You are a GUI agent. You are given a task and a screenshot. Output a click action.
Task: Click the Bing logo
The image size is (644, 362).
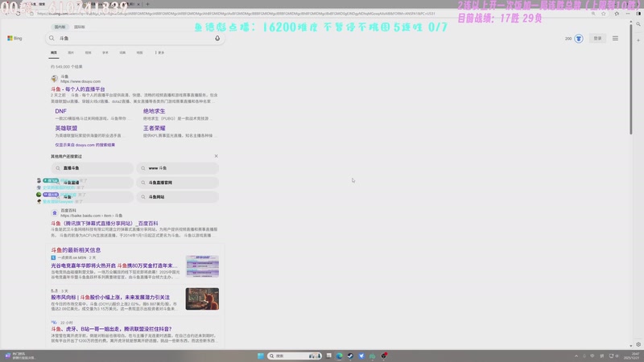14,38
